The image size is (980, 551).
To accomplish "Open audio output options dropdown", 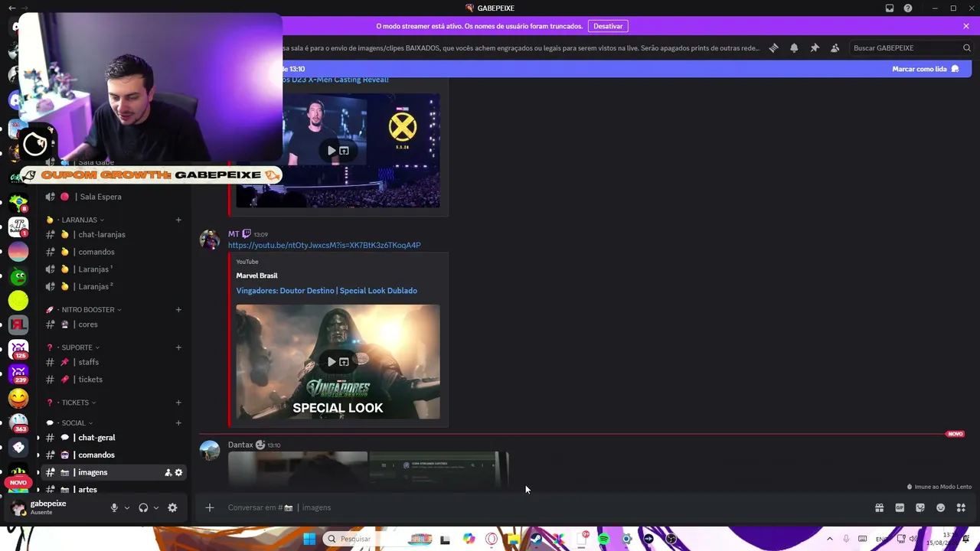I will click(156, 508).
